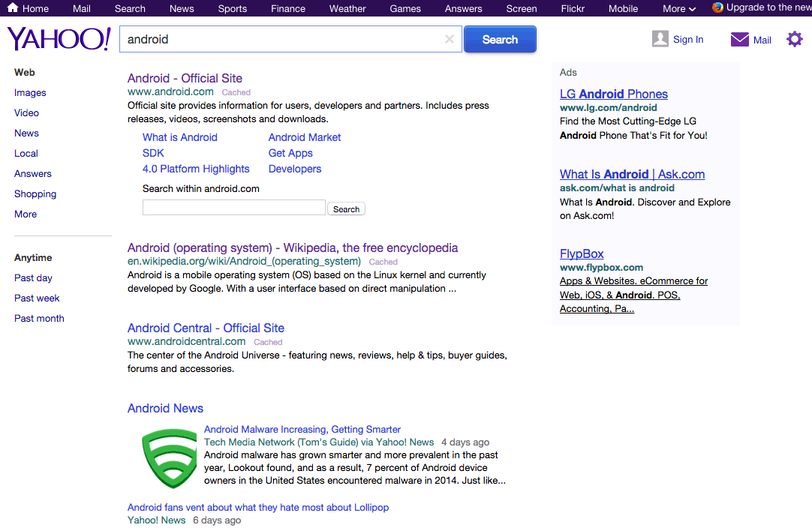Open the Android Market sublink
The height and width of the screenshot is (531, 812).
point(305,137)
